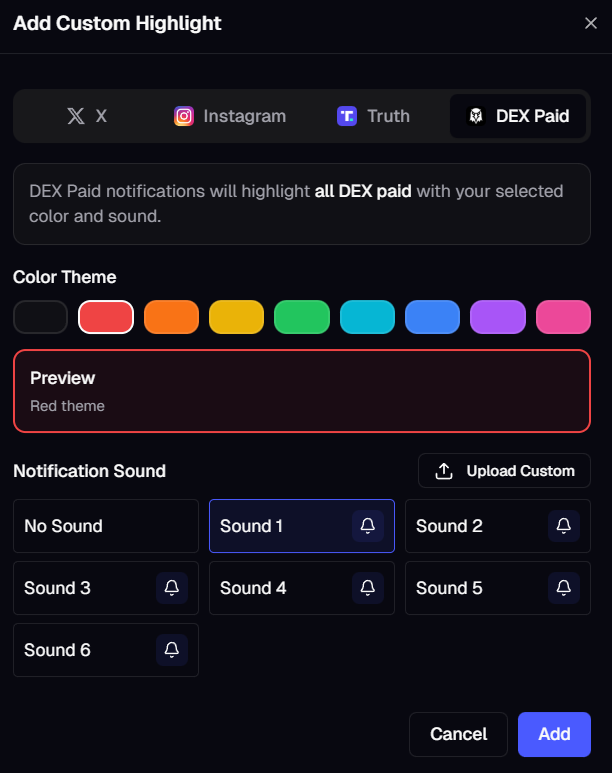Click the Add button
The height and width of the screenshot is (773, 612).
tap(554, 734)
